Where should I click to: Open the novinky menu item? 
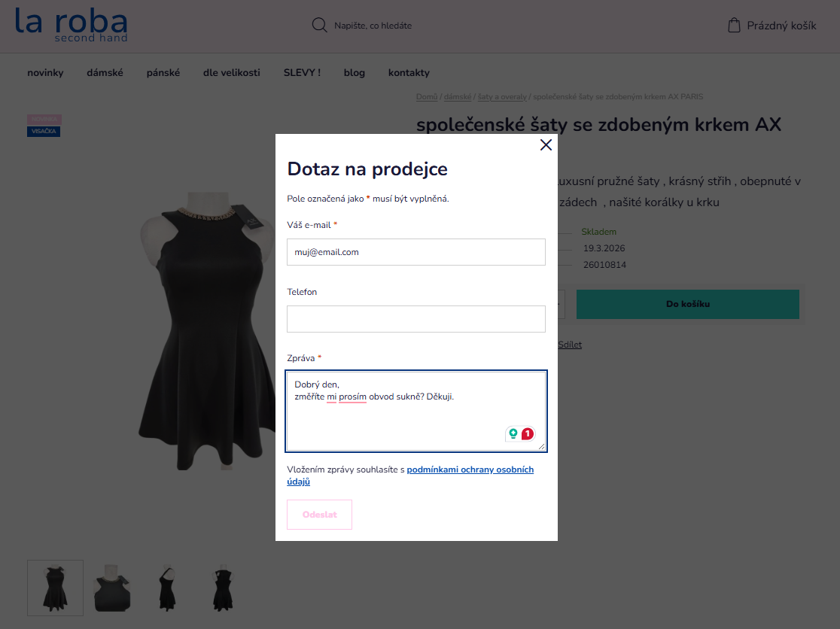45,73
